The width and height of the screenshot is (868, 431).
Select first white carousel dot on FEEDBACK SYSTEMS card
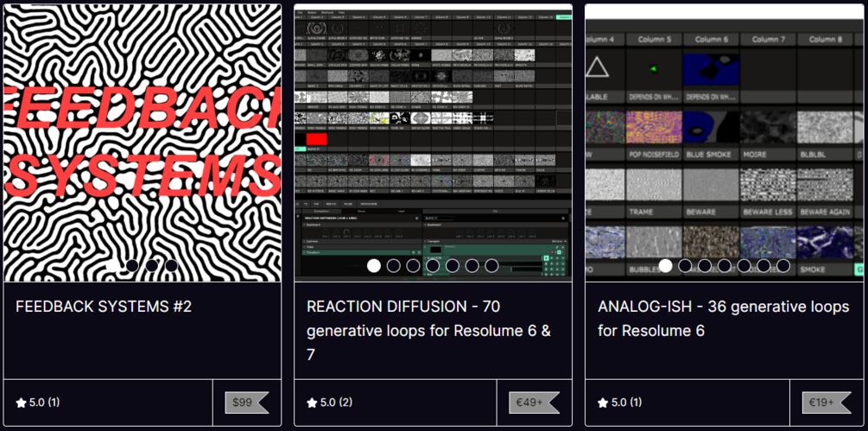[112, 265]
